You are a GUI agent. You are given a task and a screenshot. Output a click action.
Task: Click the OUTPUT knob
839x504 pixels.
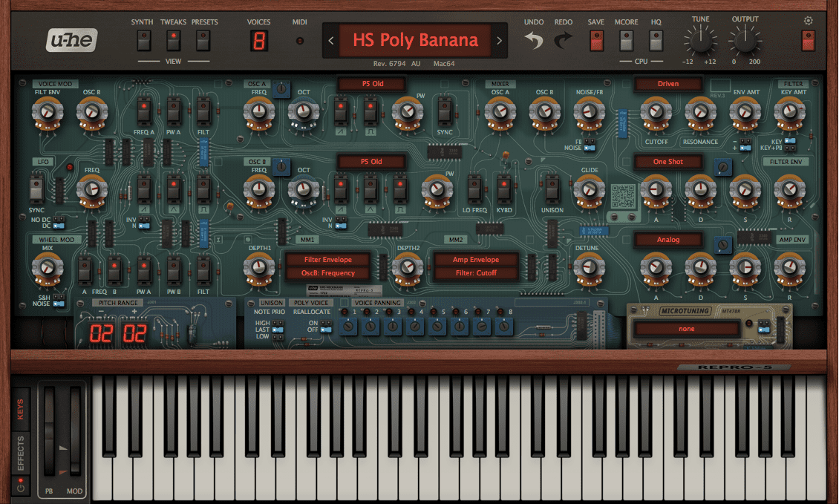tap(744, 41)
